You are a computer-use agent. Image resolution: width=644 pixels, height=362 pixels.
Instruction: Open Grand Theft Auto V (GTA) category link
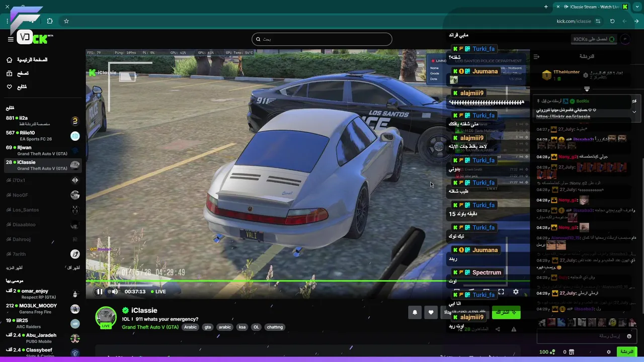click(150, 327)
